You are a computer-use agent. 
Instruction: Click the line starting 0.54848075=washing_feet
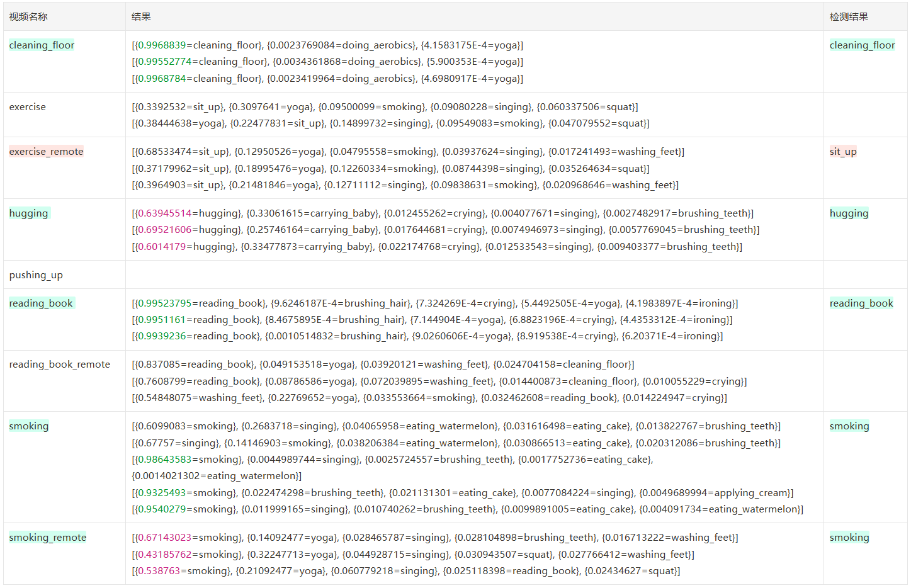429,398
